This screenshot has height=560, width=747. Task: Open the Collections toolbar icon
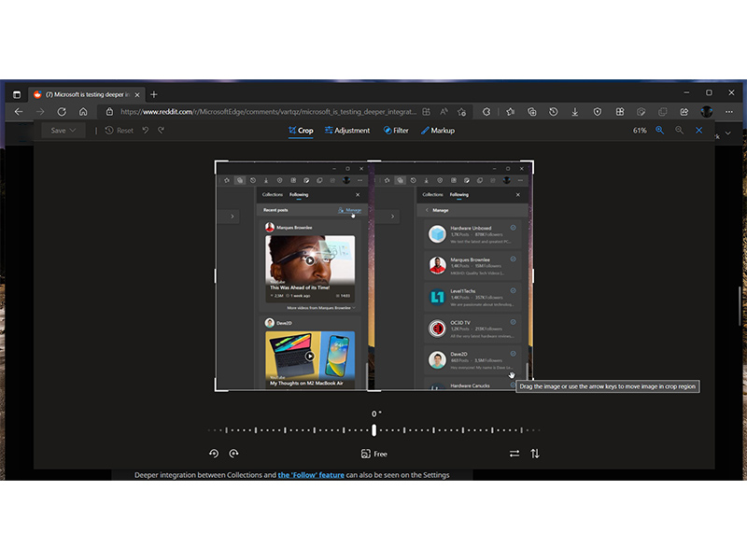coord(531,112)
